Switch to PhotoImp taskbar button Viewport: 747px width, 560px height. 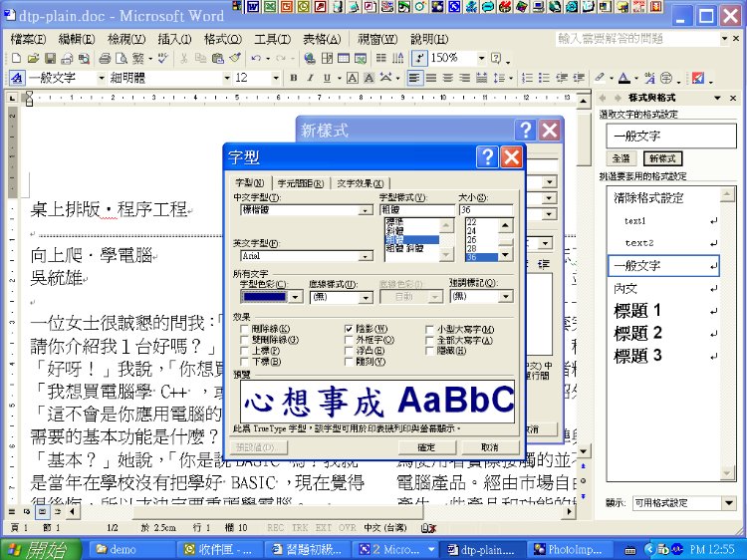pyautogui.click(x=568, y=549)
